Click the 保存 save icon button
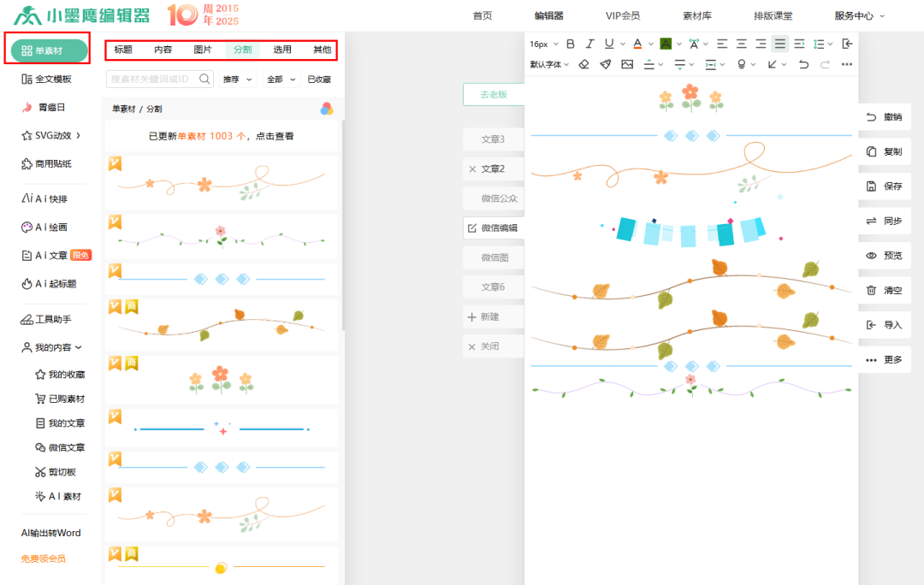This screenshot has height=585, width=924. [884, 186]
